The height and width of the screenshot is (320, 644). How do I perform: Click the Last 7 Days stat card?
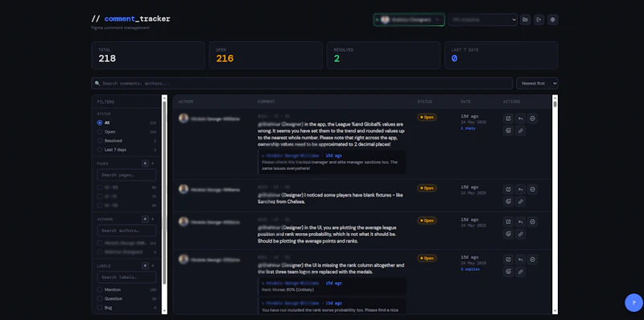[x=501, y=55]
